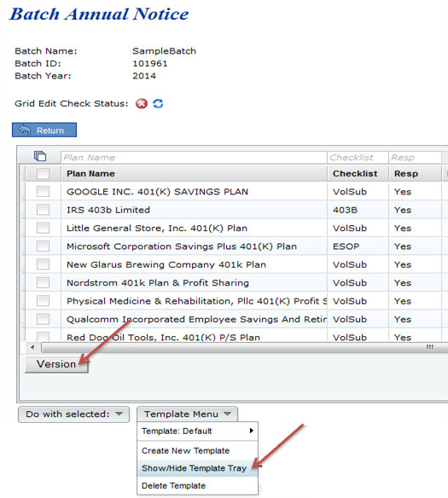Image resolution: width=448 pixels, height=498 pixels.
Task: Check the Nordstrom 401k Plan row
Action: (43, 282)
